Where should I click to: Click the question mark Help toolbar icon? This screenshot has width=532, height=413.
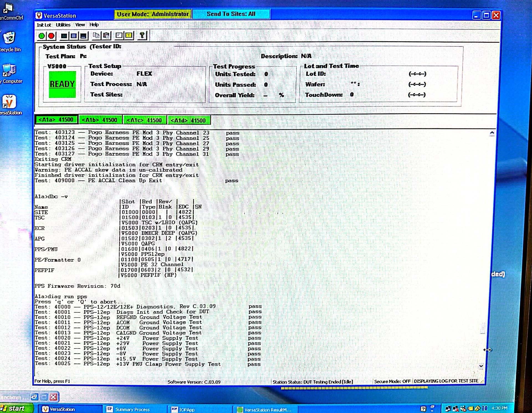tap(142, 35)
